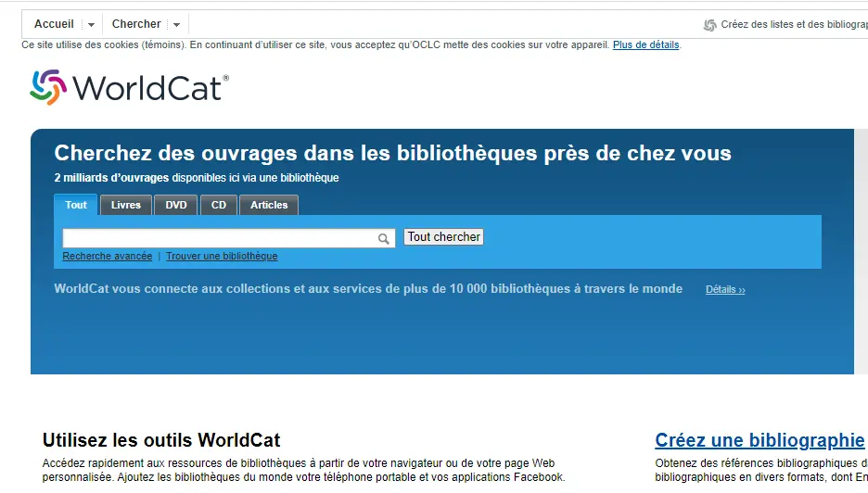Click the swirl icon beside Créez des listes
Image resolution: width=868 pixels, height=493 pixels.
709,25
